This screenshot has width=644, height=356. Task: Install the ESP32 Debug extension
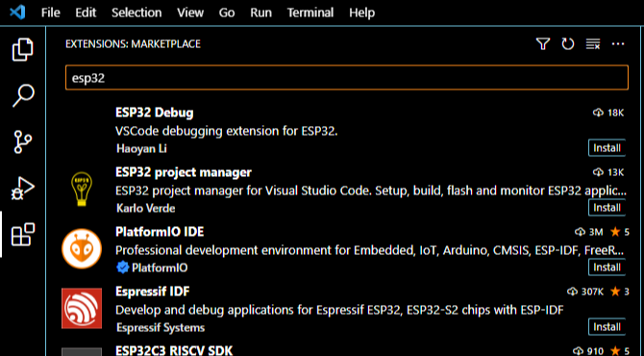[607, 148]
